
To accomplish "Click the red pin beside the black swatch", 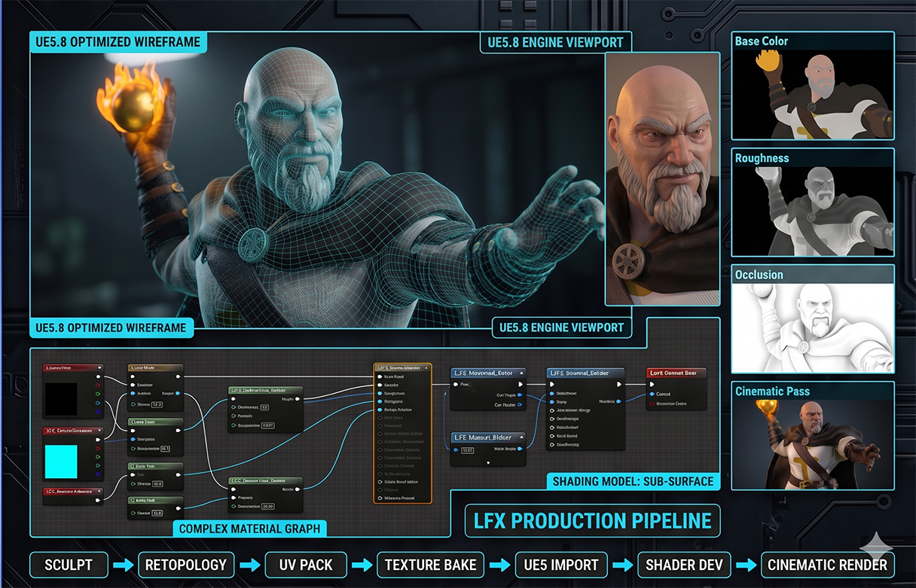I will click(98, 385).
